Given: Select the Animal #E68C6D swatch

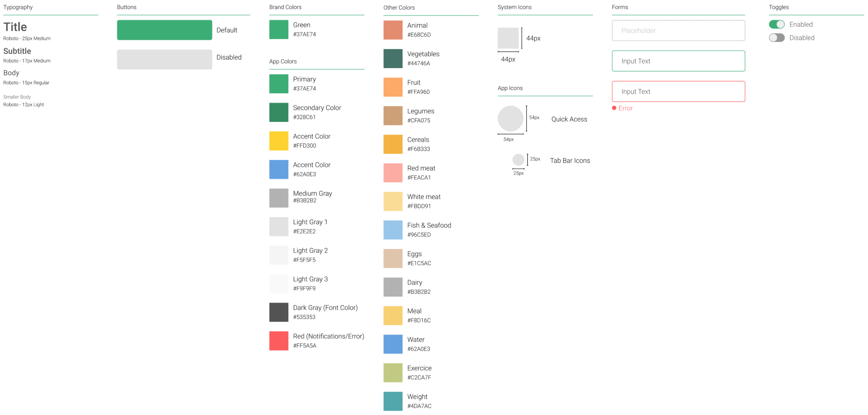Looking at the screenshot, I should [393, 30].
